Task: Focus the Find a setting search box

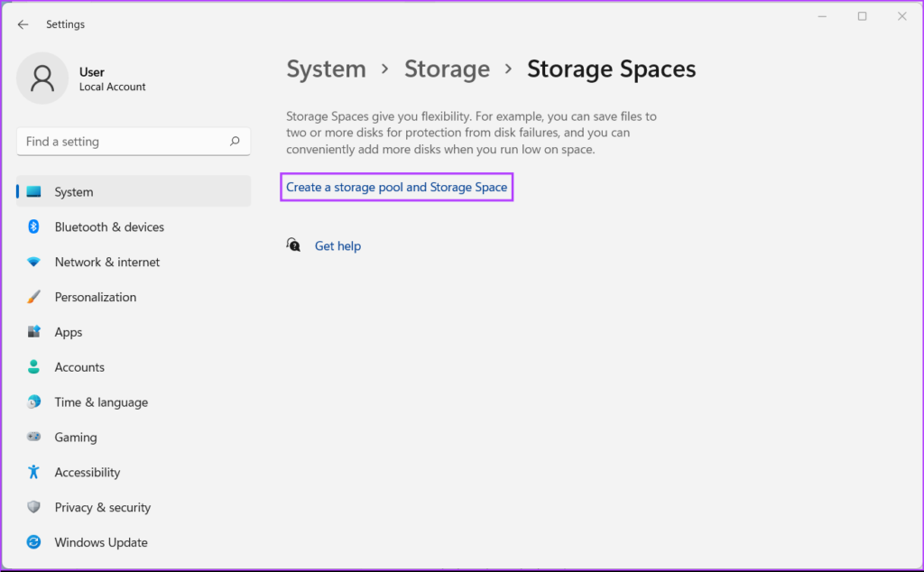Action: [122, 142]
